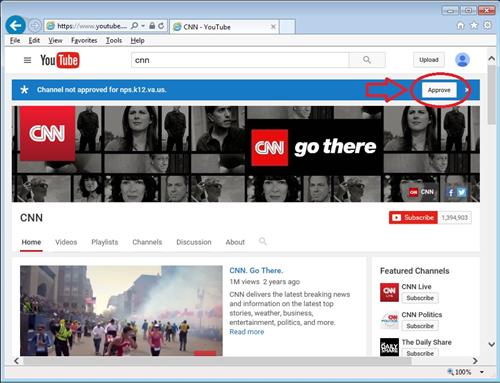Open browser Tools gear icon
Viewport: 500px width, 383px height.
tap(487, 25)
